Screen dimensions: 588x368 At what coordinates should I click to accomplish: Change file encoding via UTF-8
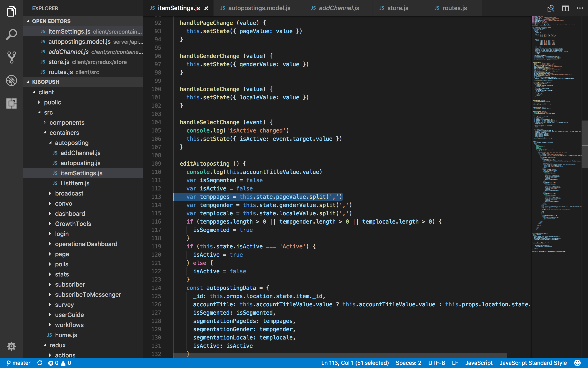436,363
